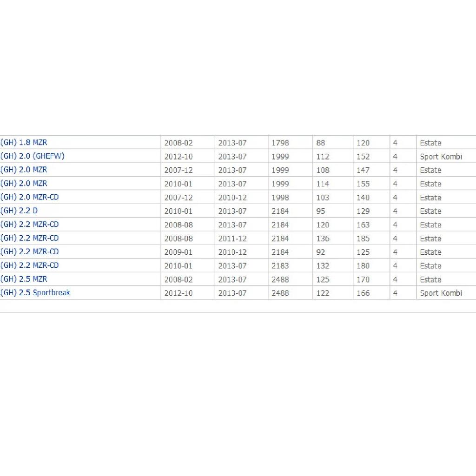Open the (GH) 2.0 MZR-CD link
The height and width of the screenshot is (476, 476).
coord(29,197)
